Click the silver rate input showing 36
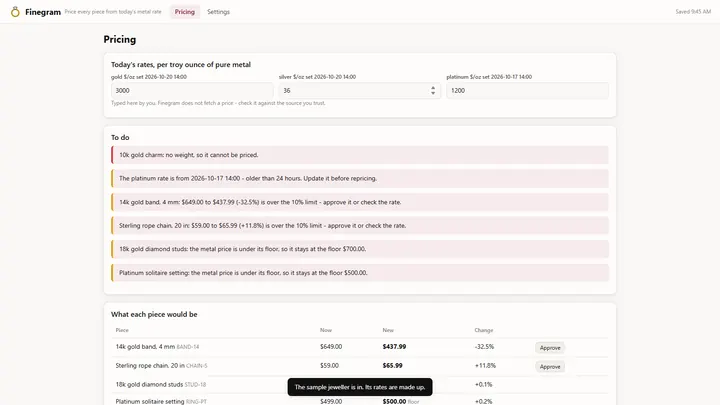Screen dimensions: 720x405 (x=360, y=90)
